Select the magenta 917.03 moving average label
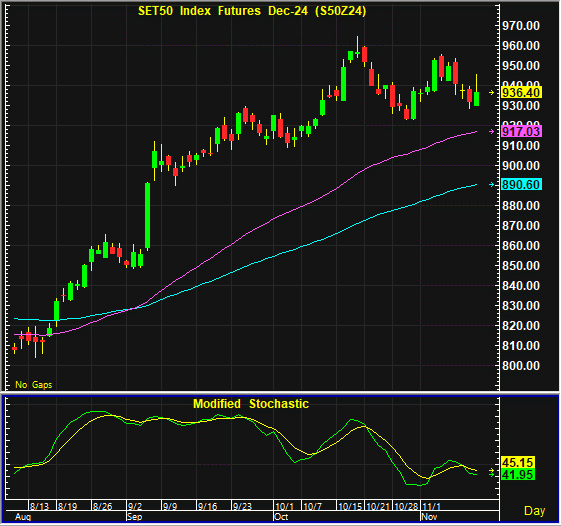 (x=521, y=131)
